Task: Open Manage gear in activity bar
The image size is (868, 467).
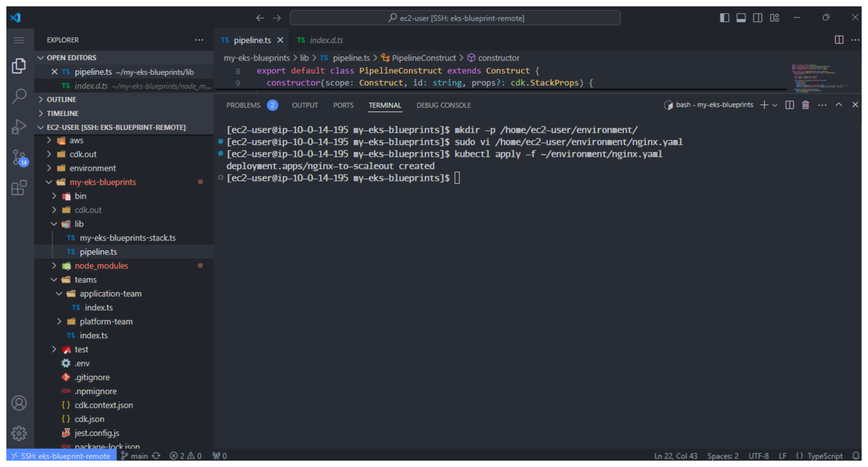Action: (19, 433)
